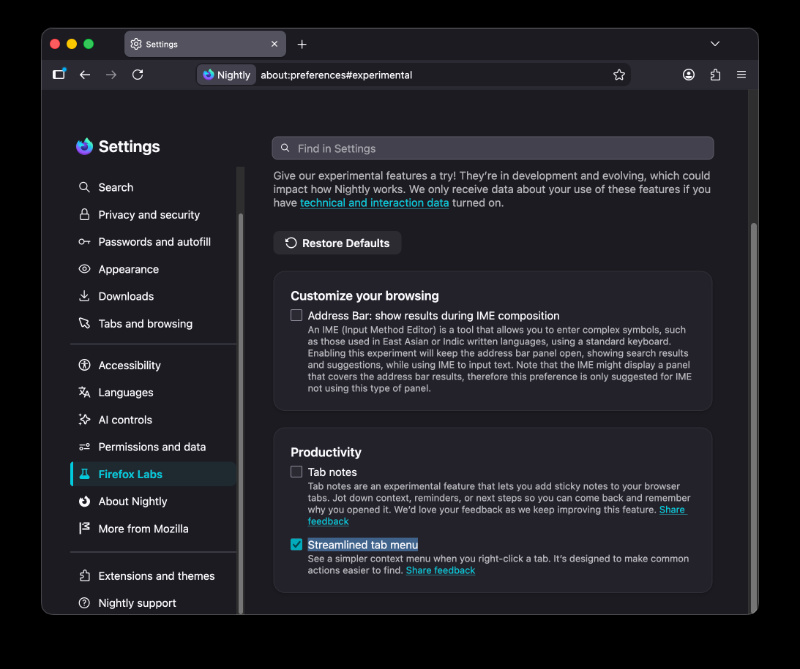
Task: Go back with the left arrow
Action: click(85, 75)
